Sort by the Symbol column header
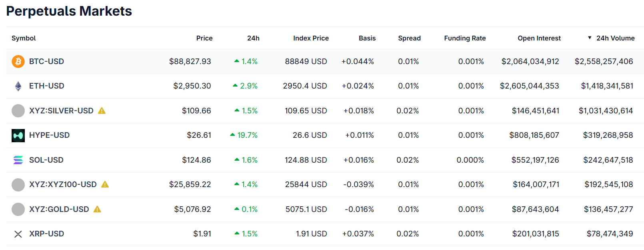The image size is (644, 250). [24, 38]
